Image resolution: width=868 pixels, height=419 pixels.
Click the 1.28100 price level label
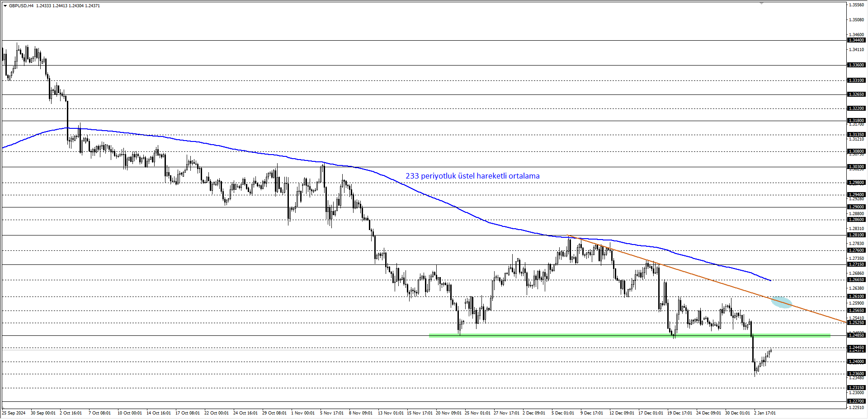point(856,235)
